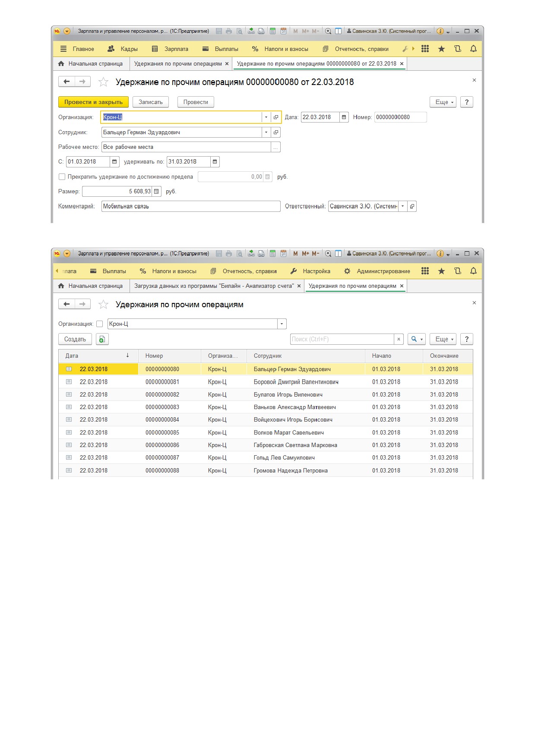This screenshot has width=535, height=756.
Task: Open Кадры section in upper window
Action: (123, 49)
